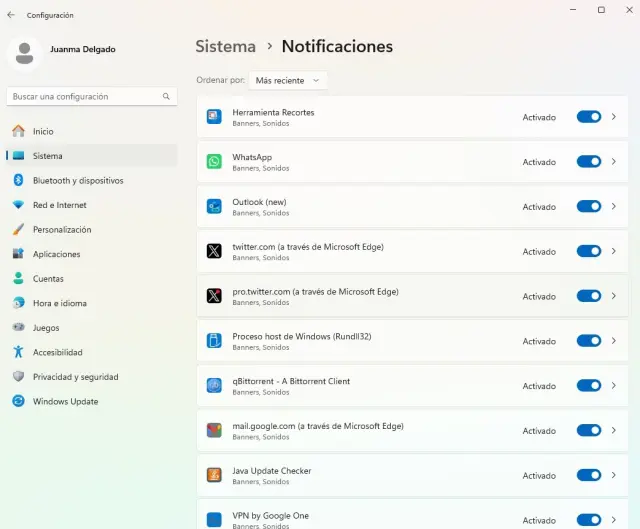
Task: Click the 'Buscar una configuración' search field
Action: click(x=86, y=97)
